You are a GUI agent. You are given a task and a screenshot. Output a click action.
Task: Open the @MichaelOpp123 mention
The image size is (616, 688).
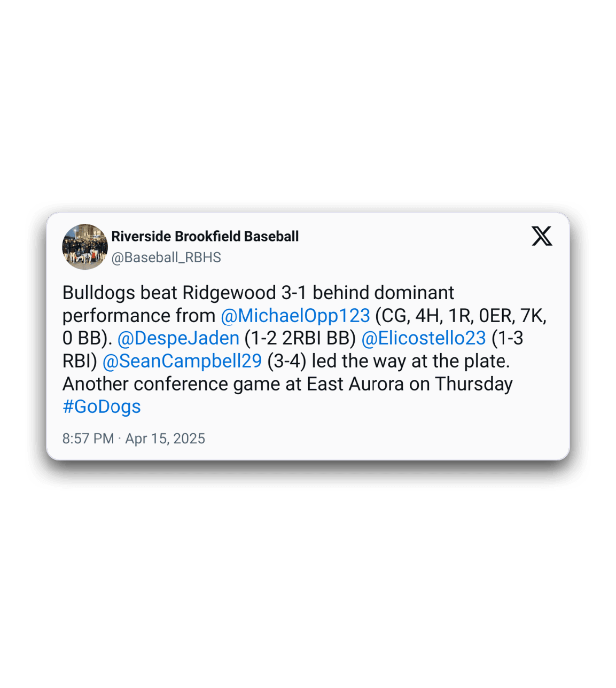pyautogui.click(x=295, y=316)
